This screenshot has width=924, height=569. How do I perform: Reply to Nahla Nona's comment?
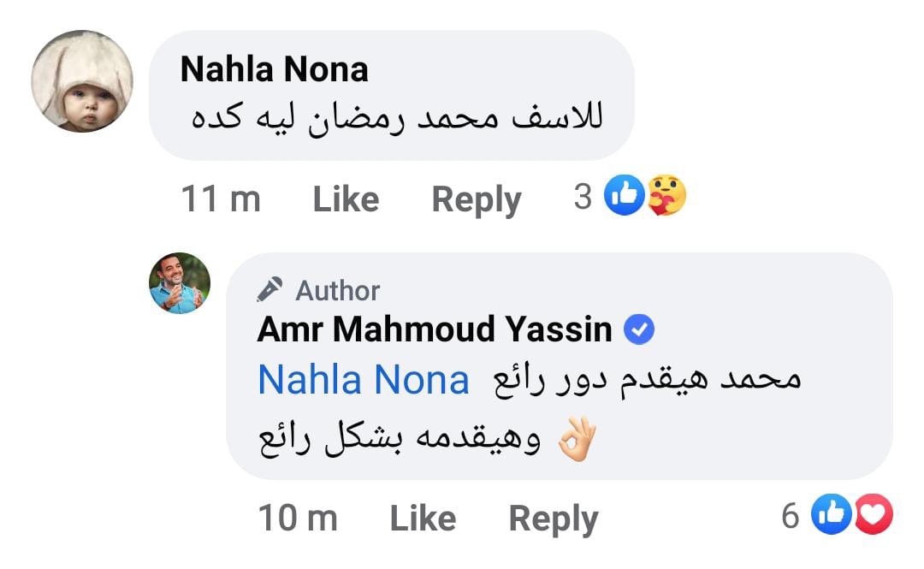[x=477, y=199]
